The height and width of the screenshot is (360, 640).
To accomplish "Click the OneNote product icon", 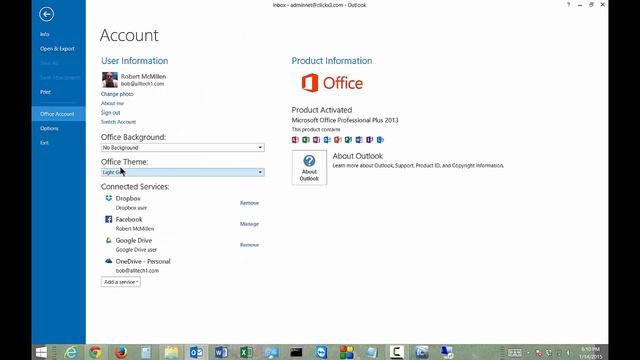I will click(316, 140).
